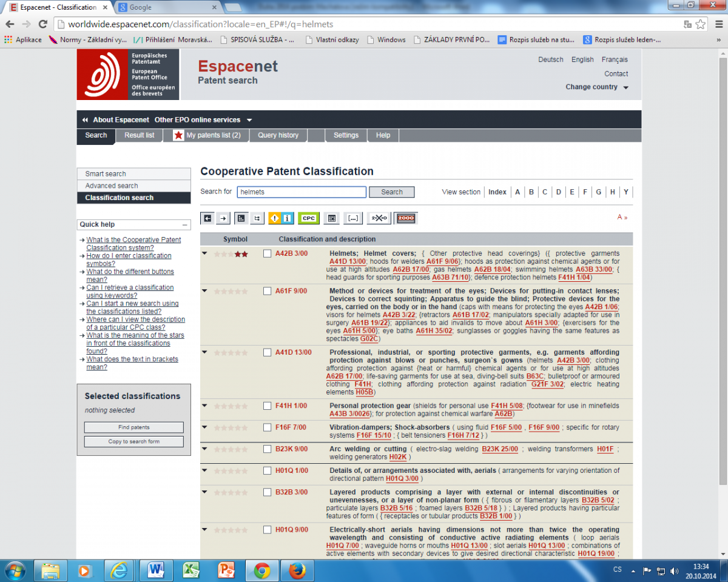Click the right arrow navigation icon
This screenshot has width=728, height=582.
[x=223, y=218]
